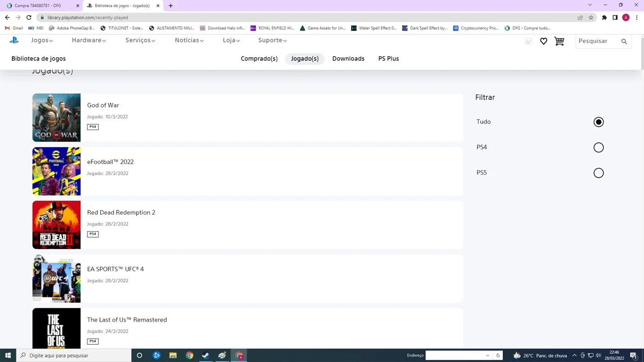Open the browser extensions puzzle icon
The width and height of the screenshot is (644, 362).
tap(604, 17)
